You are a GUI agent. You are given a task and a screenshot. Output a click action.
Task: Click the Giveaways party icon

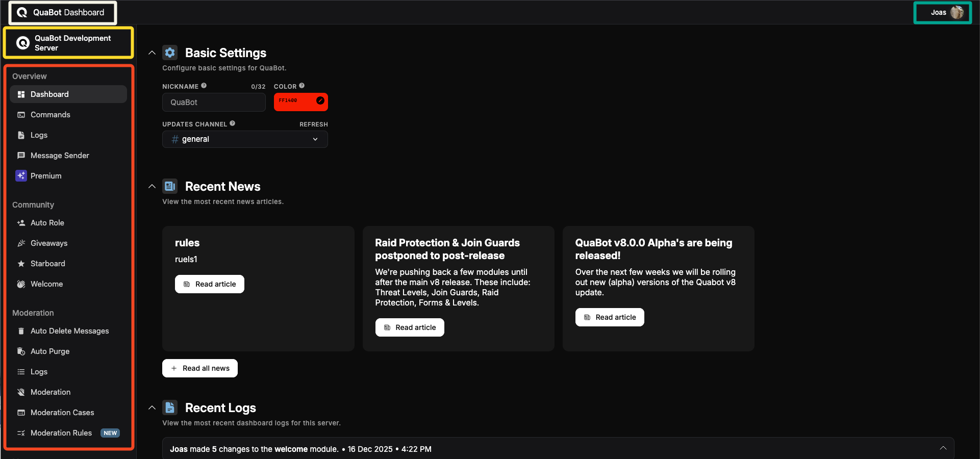point(21,243)
